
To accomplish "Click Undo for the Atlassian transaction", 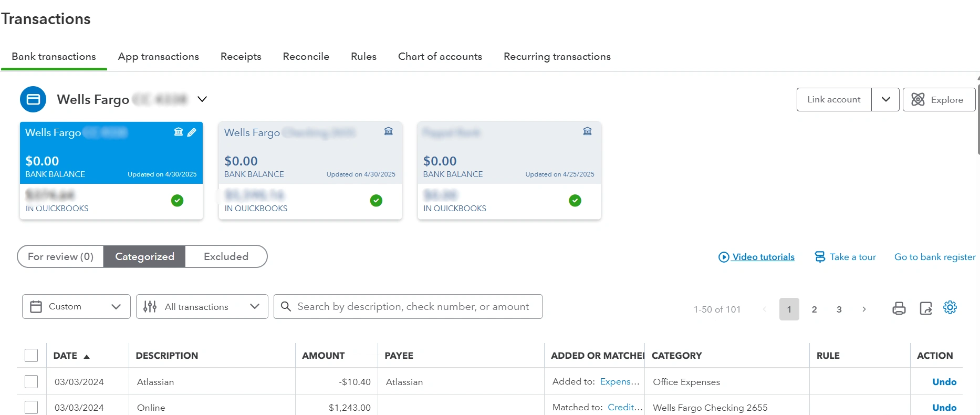I will coord(944,382).
